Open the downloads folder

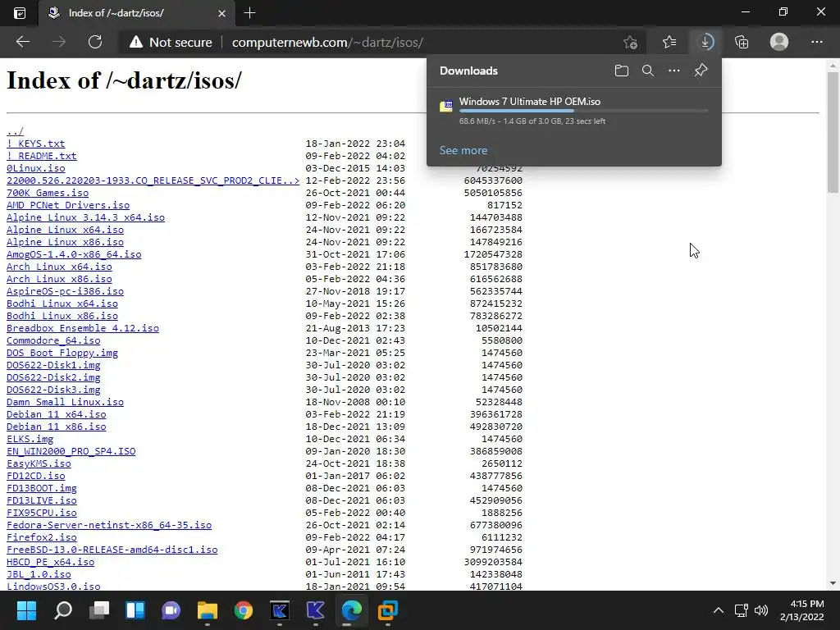(622, 71)
